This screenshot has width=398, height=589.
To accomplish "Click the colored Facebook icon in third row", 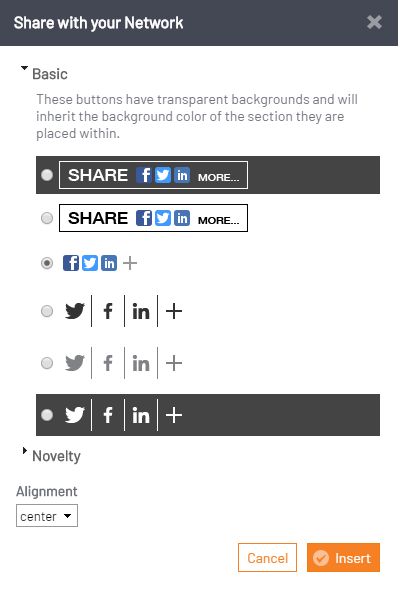I will (x=71, y=263).
